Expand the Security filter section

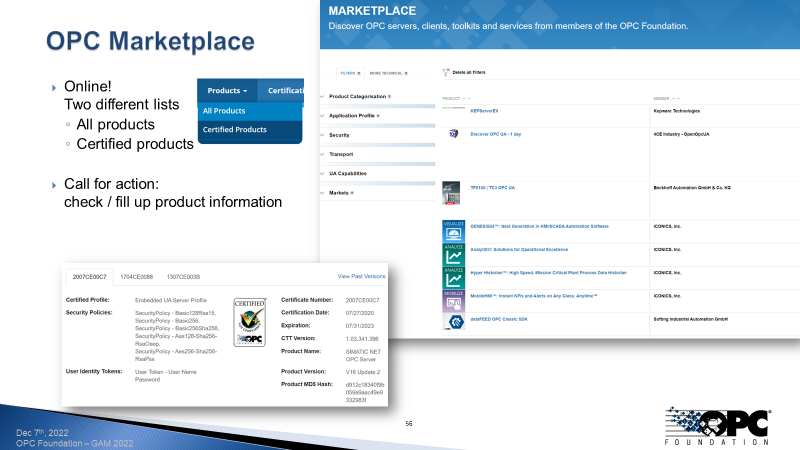(x=339, y=135)
